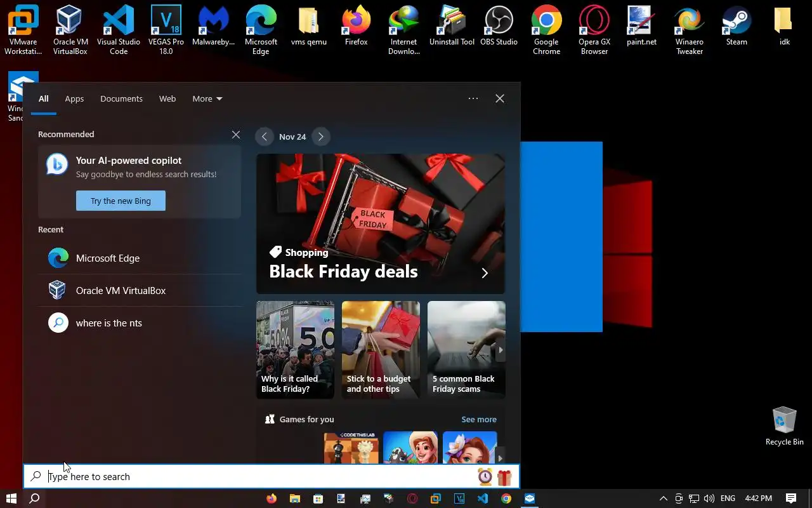
Task: Select OBS Studio desktop icon
Action: pyautogui.click(x=499, y=25)
